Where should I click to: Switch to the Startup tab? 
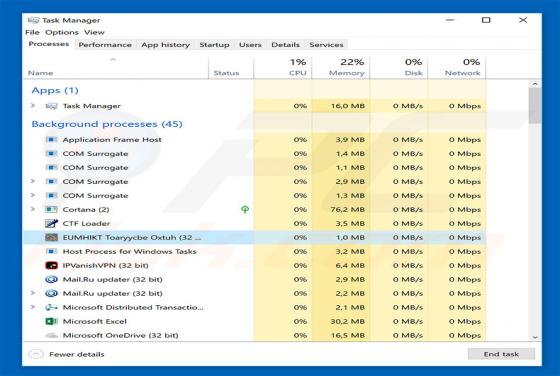tap(214, 45)
